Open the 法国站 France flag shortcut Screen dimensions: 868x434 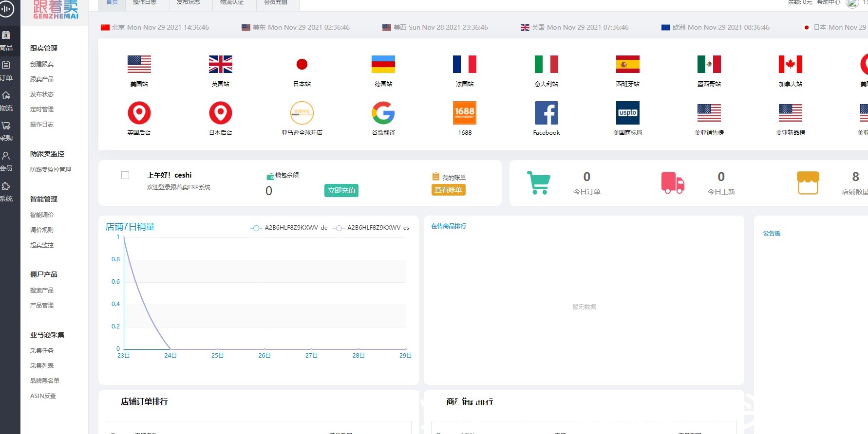pos(465,64)
